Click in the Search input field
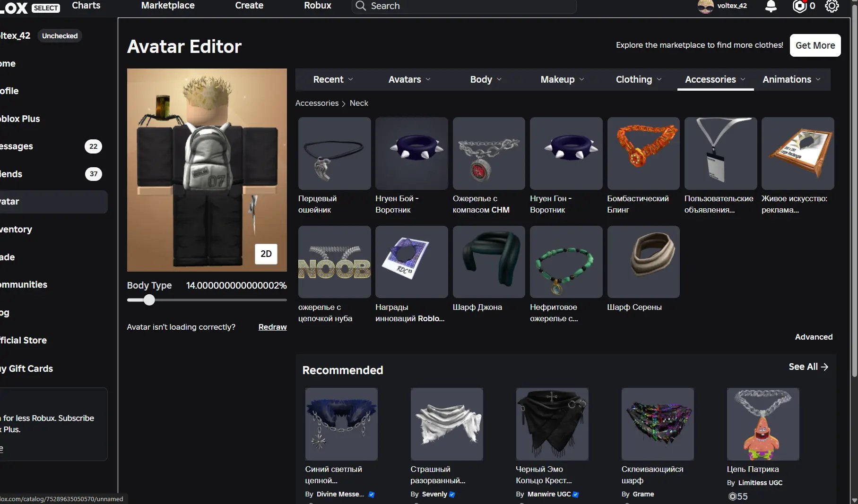The height and width of the screenshot is (504, 858). pyautogui.click(x=464, y=6)
